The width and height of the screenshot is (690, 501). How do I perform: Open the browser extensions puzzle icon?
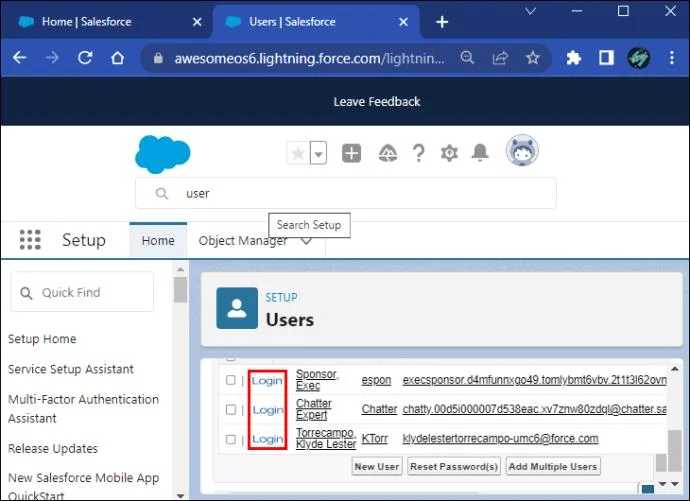[573, 58]
